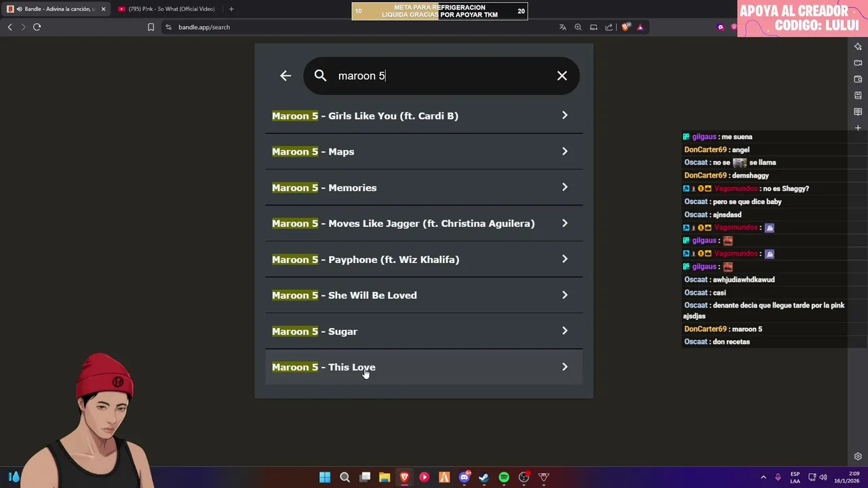
Task: Click chevron on the Girls Like You row
Action: click(x=565, y=115)
